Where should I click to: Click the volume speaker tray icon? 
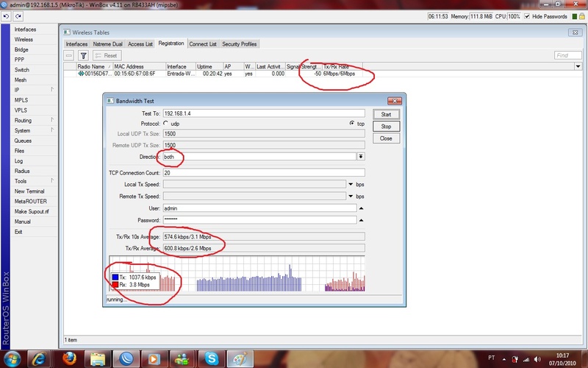537,359
